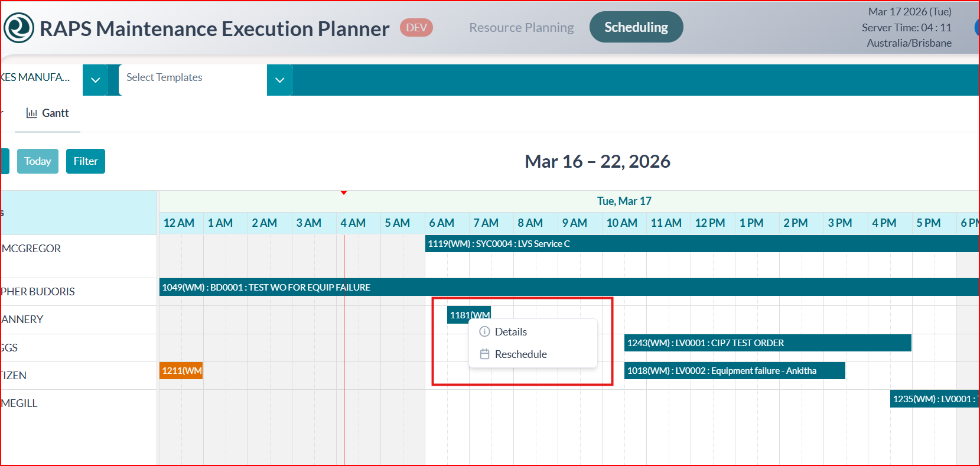Expand the plant selector dropdown
Image resolution: width=980 pixels, height=466 pixels.
pyautogui.click(x=95, y=80)
